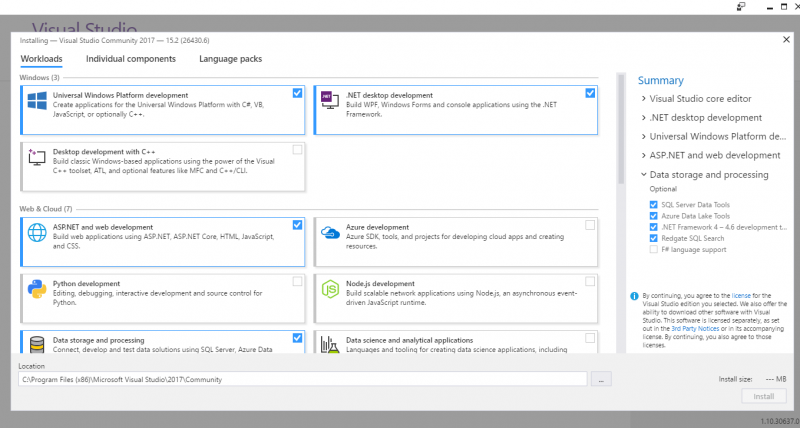Open the 3rd Party Notices link

[x=695, y=329]
